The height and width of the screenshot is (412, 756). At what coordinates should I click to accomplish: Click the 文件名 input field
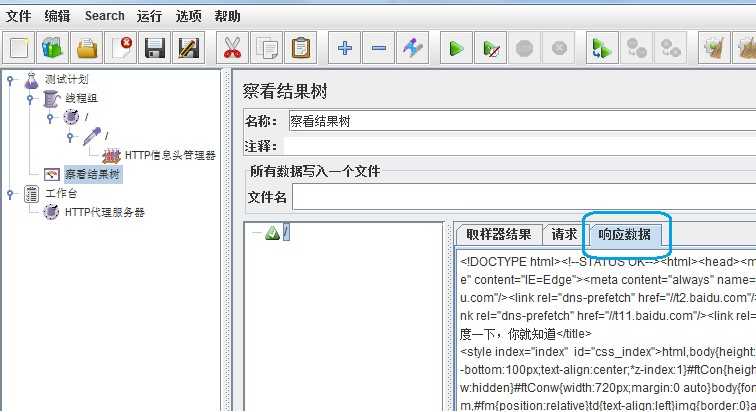coord(524,198)
